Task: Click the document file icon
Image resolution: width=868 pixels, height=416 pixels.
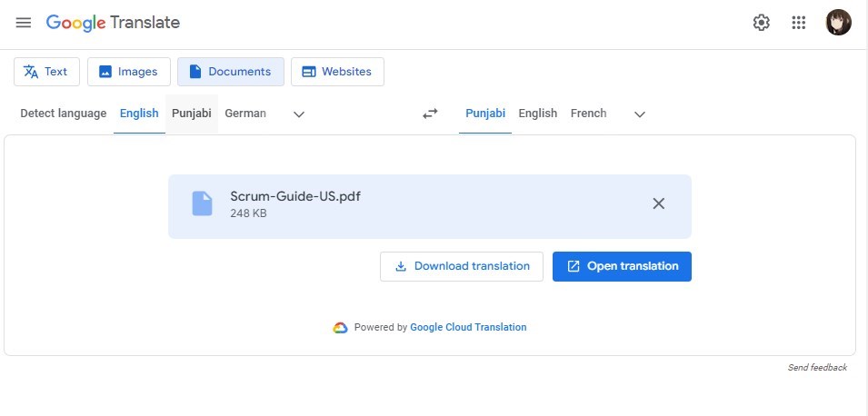Action: coord(202,203)
